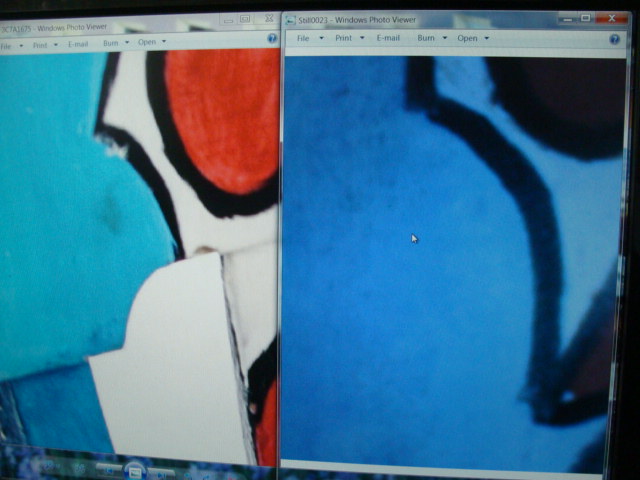Start slideshow in the left Photo Viewer
Screen dimensions: 640x480
(135, 469)
